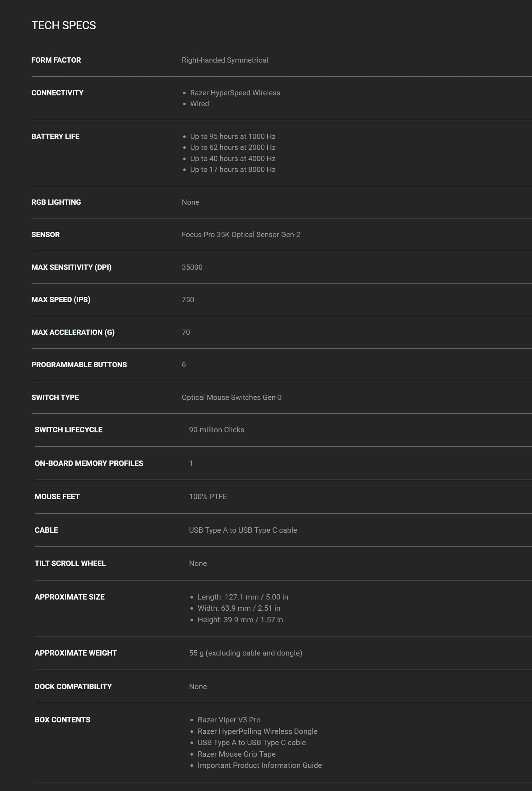Select the Wired connectivity entry

[199, 104]
